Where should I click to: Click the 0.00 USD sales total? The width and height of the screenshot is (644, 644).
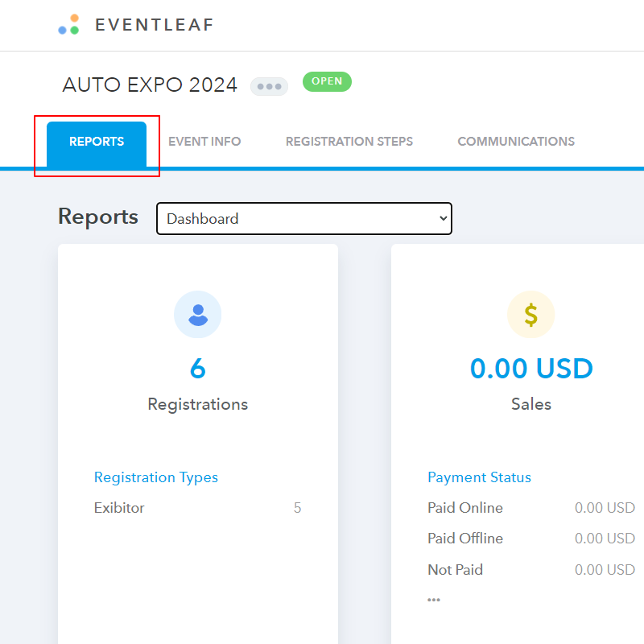pos(531,369)
